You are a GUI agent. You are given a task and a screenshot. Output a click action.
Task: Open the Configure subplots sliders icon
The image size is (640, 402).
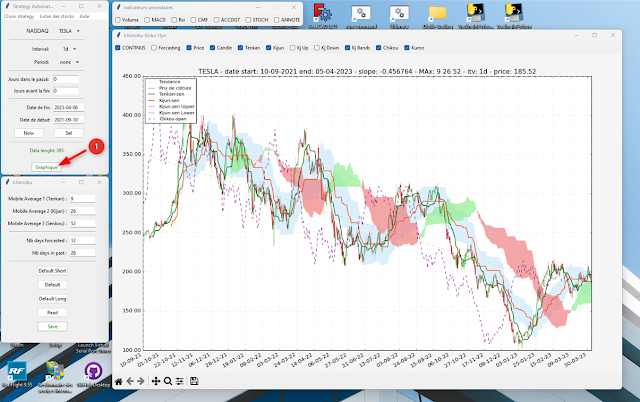179,381
